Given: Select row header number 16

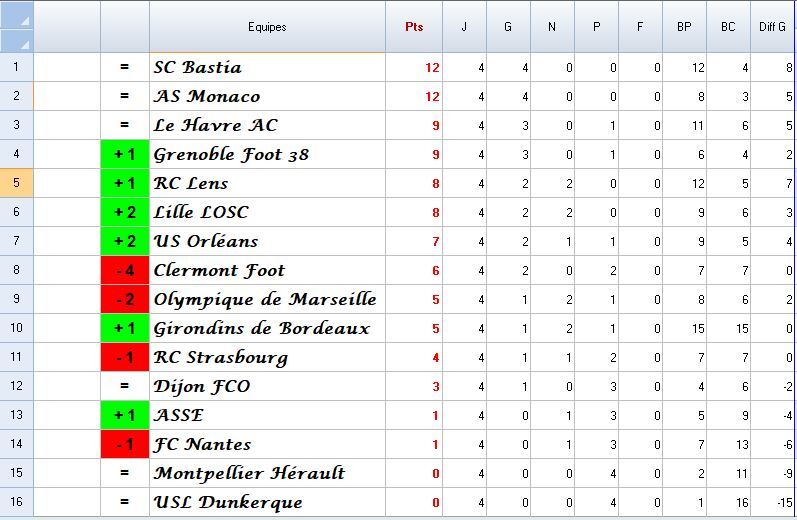Looking at the screenshot, I should coord(17,502).
